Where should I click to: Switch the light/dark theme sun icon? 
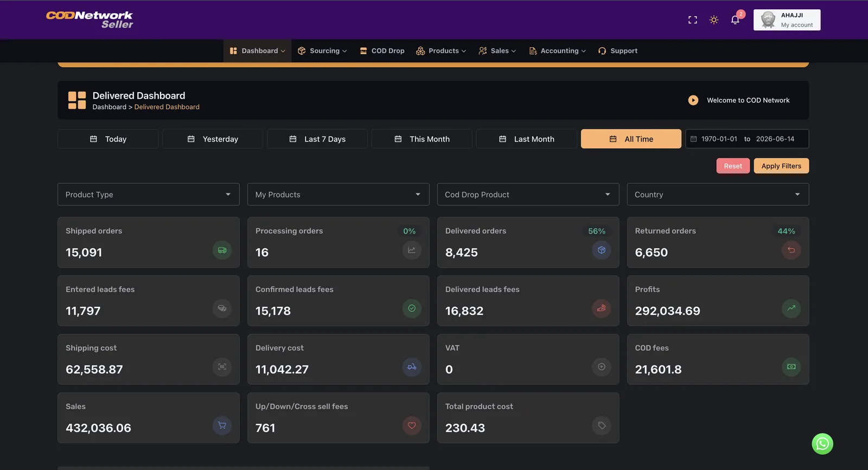714,20
